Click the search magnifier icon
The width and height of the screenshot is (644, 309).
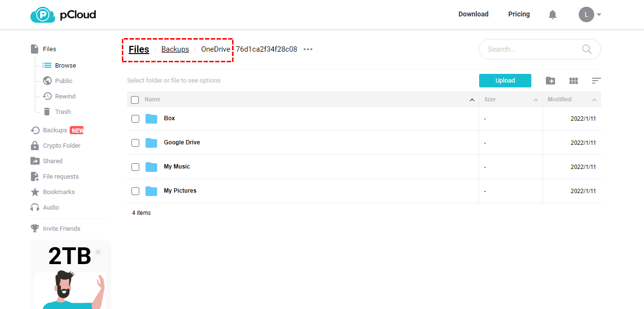coord(587,49)
